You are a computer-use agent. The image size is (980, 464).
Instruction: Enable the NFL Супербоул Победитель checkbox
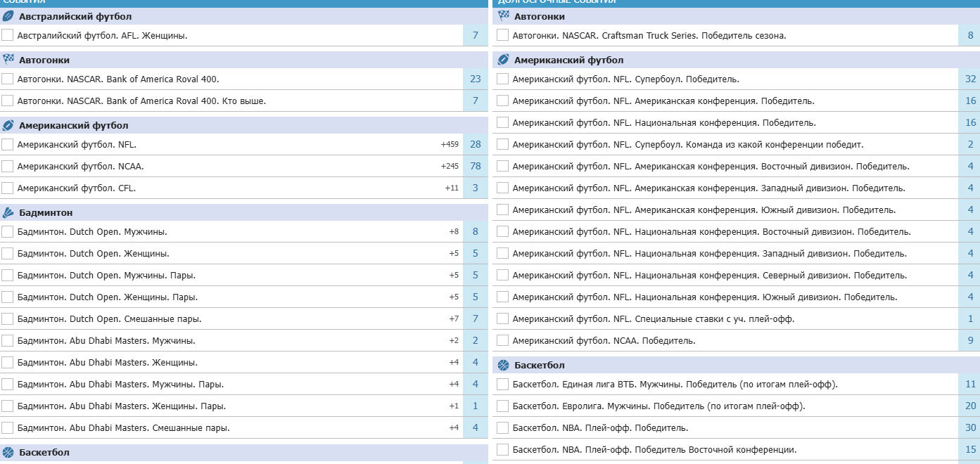502,79
